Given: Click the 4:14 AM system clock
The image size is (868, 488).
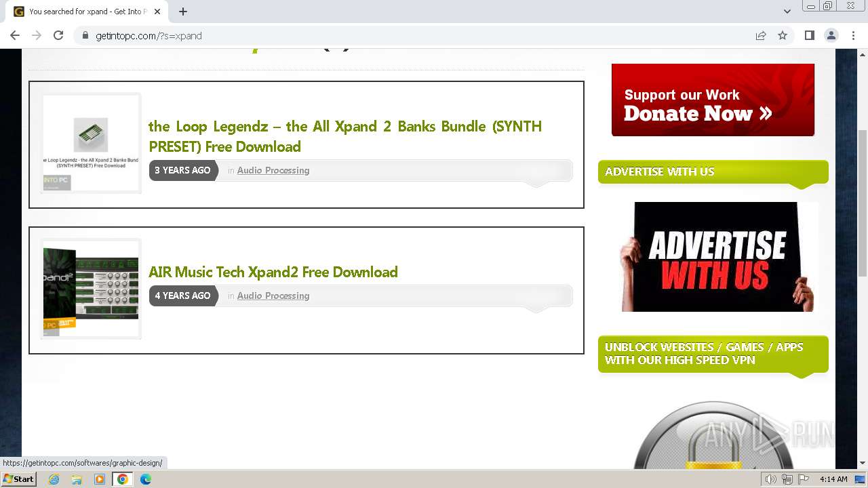Looking at the screenshot, I should coord(833,479).
